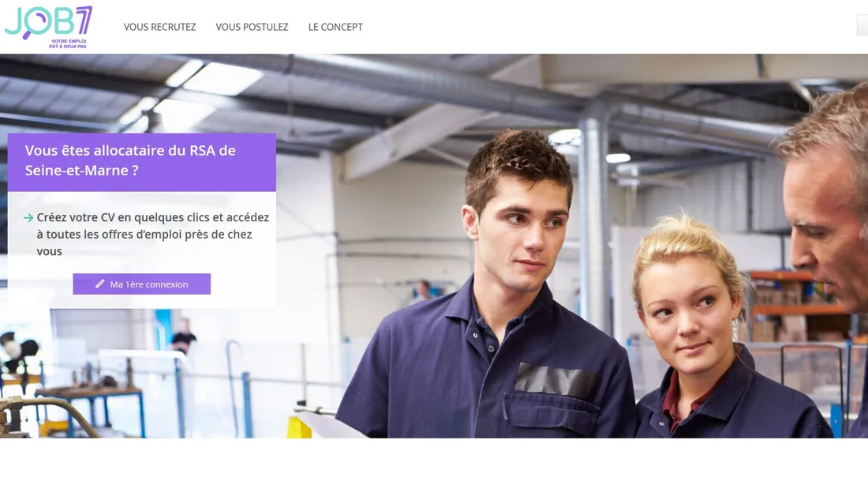Image resolution: width=868 pixels, height=485 pixels.
Task: Click the gray button at header's right edge
Action: coord(862,25)
